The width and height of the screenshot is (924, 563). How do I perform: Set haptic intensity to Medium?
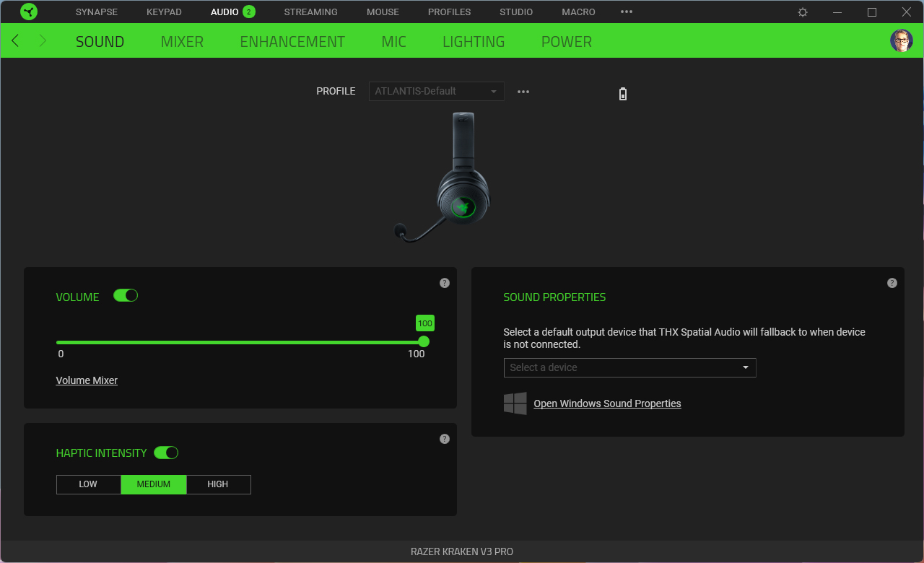point(154,484)
